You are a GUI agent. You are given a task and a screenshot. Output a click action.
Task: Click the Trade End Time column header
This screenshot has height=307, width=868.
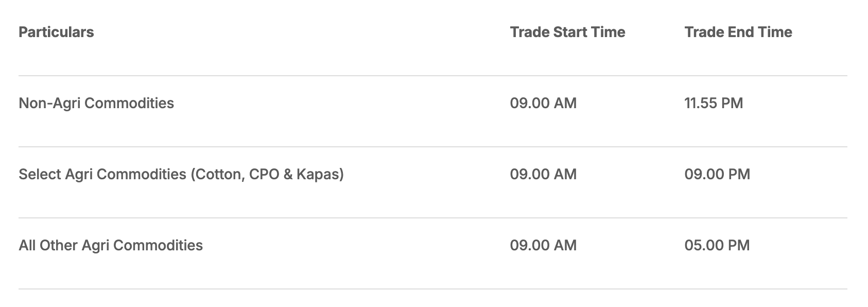(738, 32)
